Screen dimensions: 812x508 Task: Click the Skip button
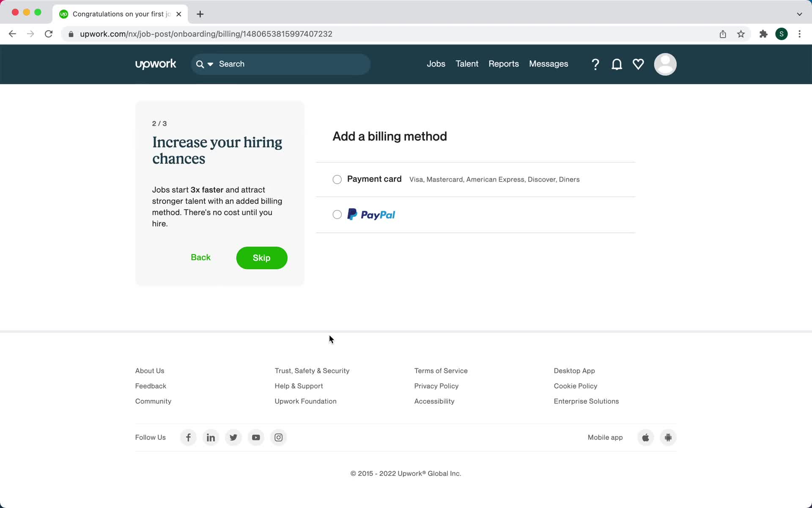261,257
